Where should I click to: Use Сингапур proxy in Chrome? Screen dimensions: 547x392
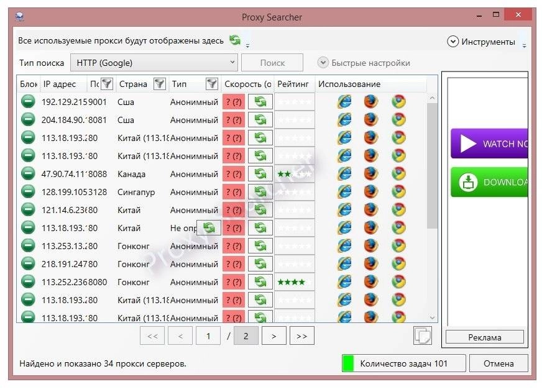(x=398, y=192)
